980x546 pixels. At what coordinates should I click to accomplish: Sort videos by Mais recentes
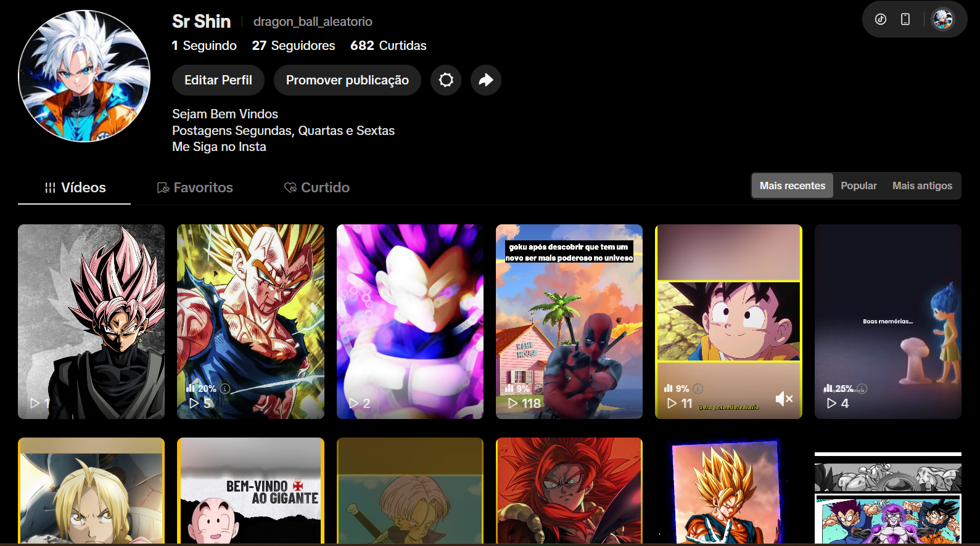(793, 185)
